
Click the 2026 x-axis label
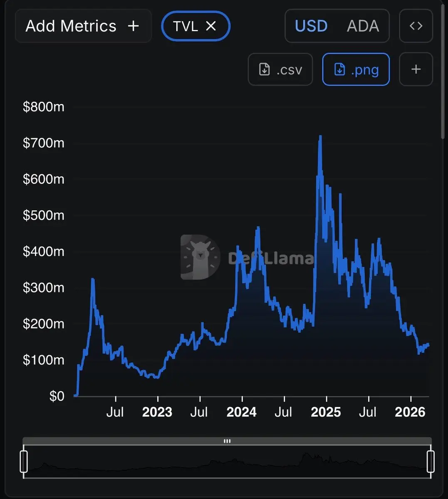point(410,412)
